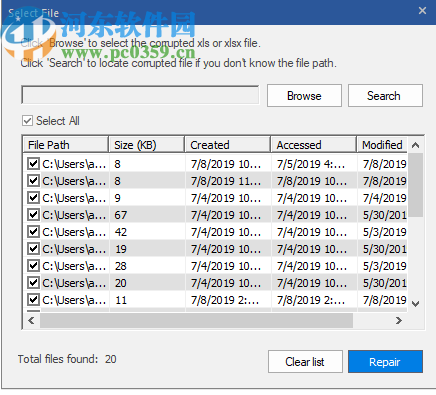Screen dimensions: 436x395
Task: Click the horizontal scroll right arrow
Action: pos(399,321)
